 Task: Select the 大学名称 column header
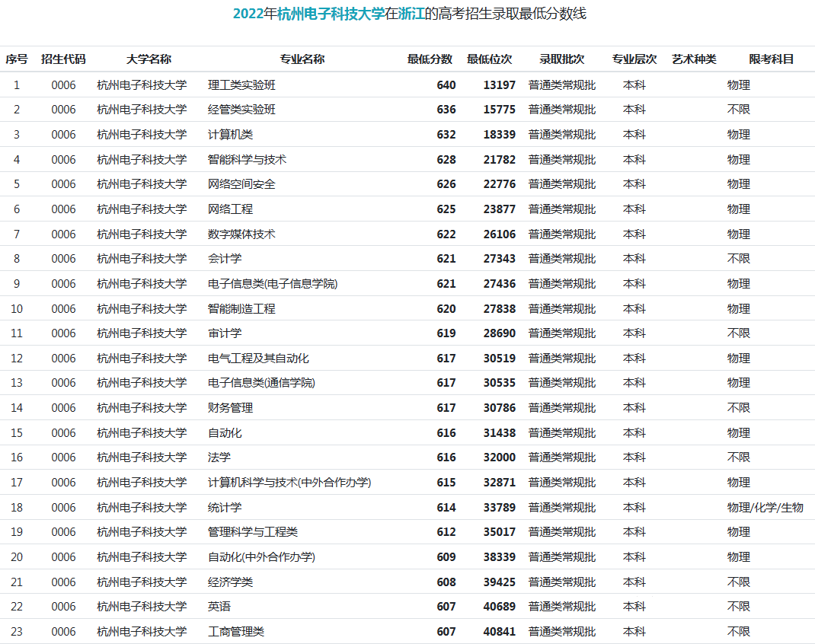point(149,59)
